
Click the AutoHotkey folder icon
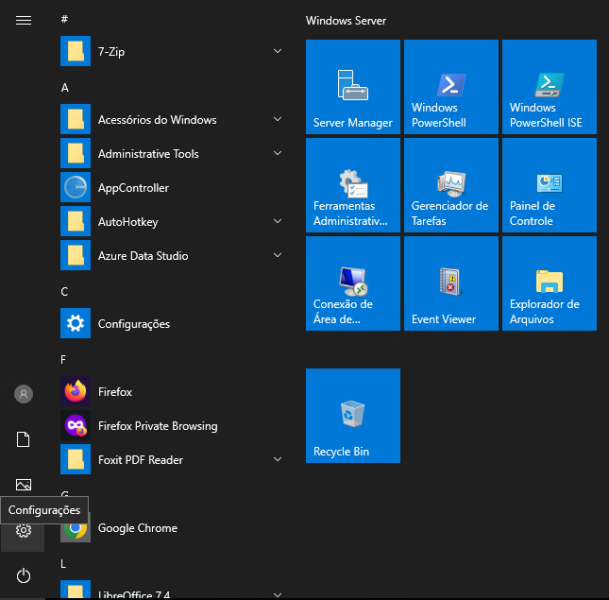[x=75, y=221]
